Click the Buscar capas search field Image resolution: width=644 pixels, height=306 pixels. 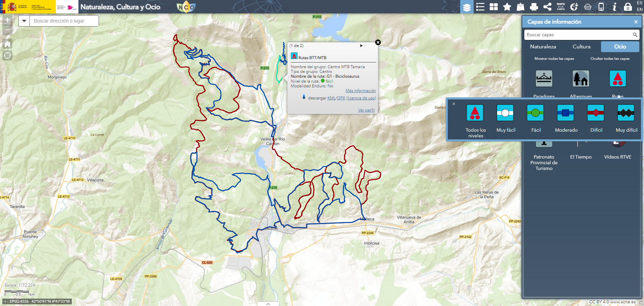pyautogui.click(x=578, y=35)
